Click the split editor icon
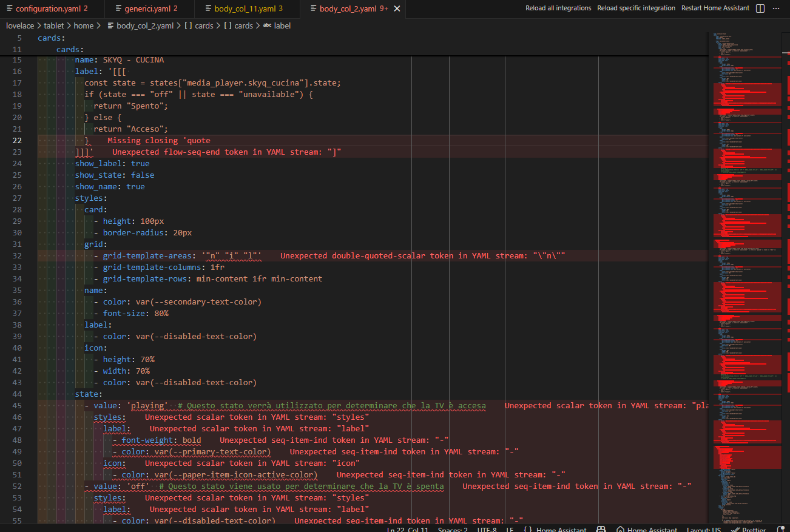The image size is (790, 532). [x=760, y=8]
